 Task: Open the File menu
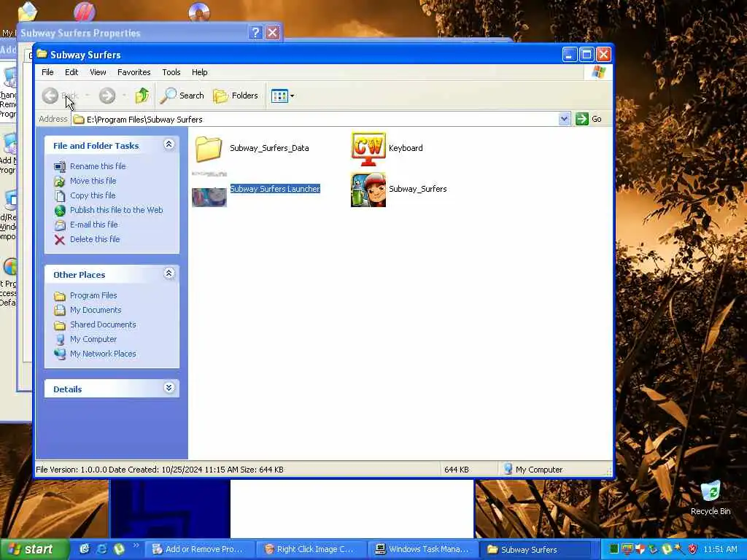pos(47,72)
